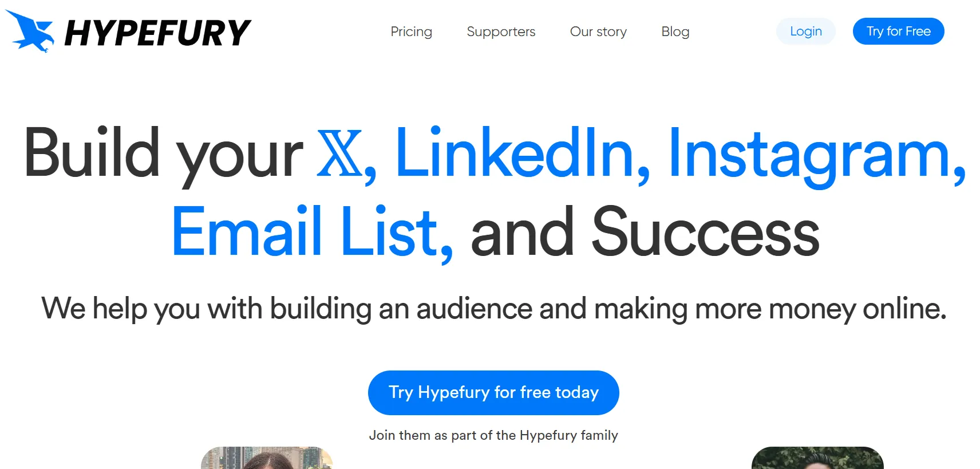
Task: Click the left testimonial photo
Action: coord(267,458)
